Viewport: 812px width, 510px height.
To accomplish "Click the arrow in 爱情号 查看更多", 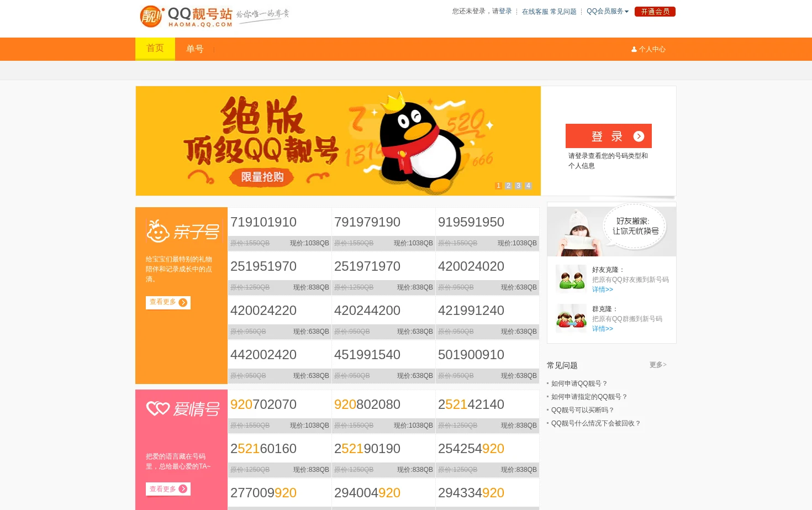I will point(183,489).
